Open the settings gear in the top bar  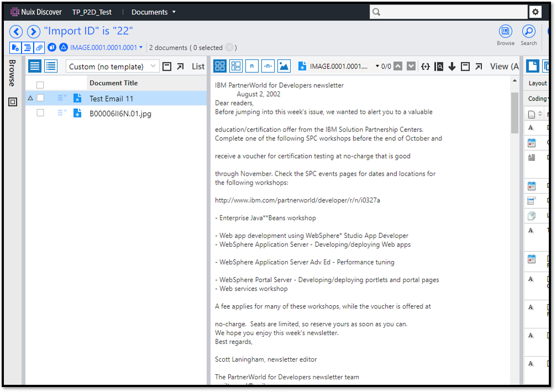[535, 12]
